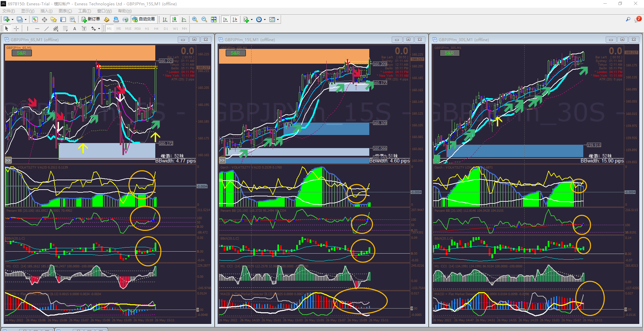
Task: Choose the trendline drawing tool
Action: [46, 28]
